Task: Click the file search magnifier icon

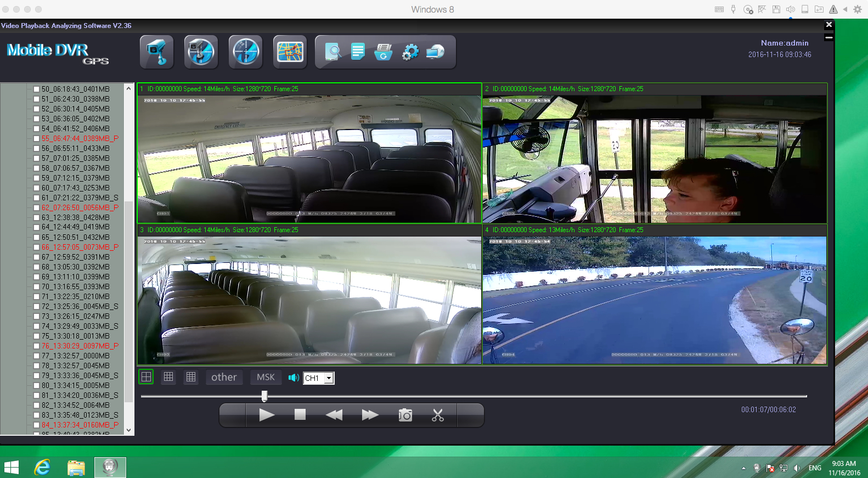Action: click(332, 52)
